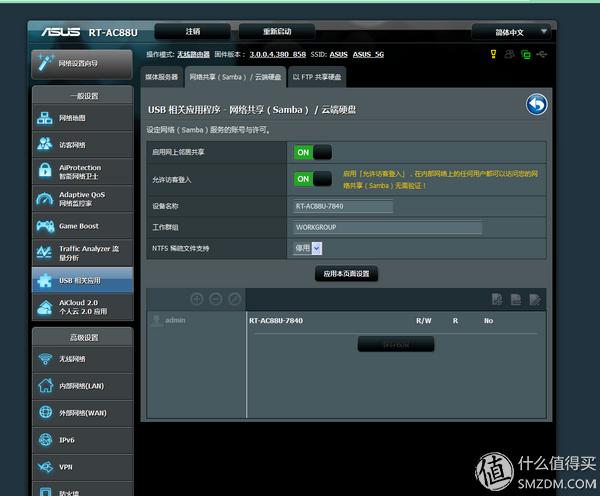Screen dimensions: 600x496
Task: Click the ASUS_5G SSID link
Action: (368, 54)
